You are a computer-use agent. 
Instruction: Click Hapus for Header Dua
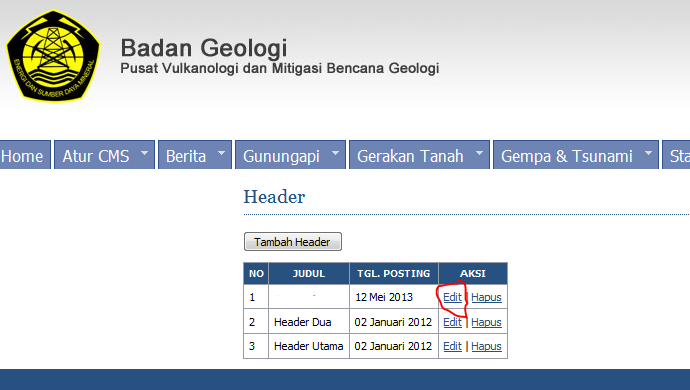click(x=486, y=322)
